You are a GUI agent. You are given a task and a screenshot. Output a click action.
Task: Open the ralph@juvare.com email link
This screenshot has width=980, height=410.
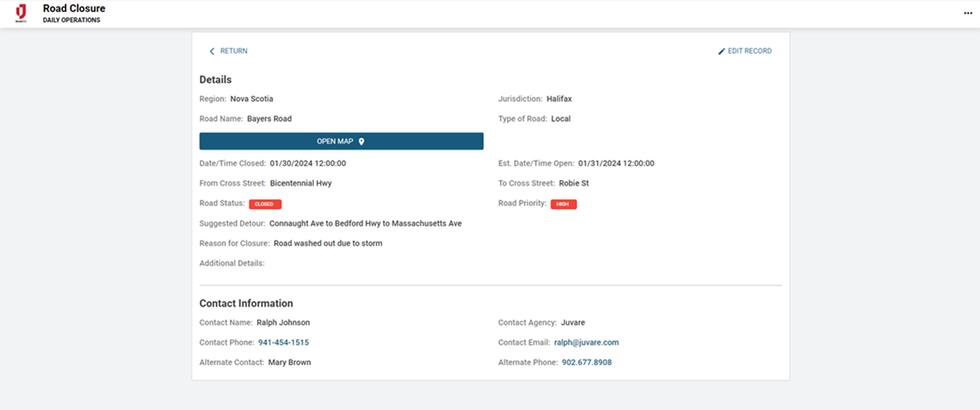tap(586, 343)
